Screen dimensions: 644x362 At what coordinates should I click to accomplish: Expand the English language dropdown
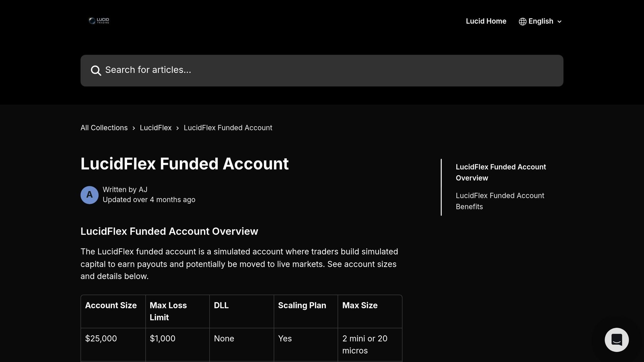(540, 21)
